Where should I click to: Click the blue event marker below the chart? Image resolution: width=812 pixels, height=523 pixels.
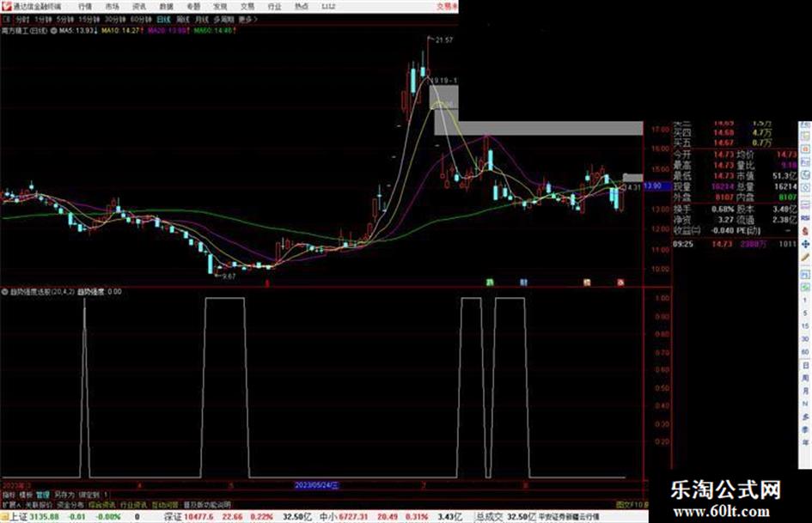523,283
